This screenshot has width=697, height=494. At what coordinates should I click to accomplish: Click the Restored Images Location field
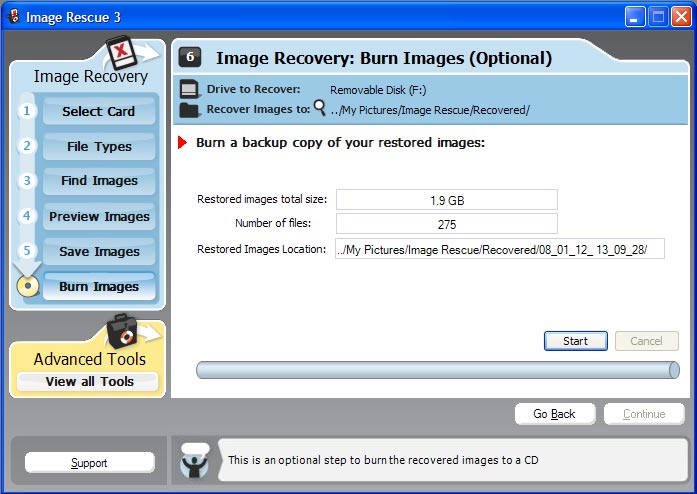499,249
